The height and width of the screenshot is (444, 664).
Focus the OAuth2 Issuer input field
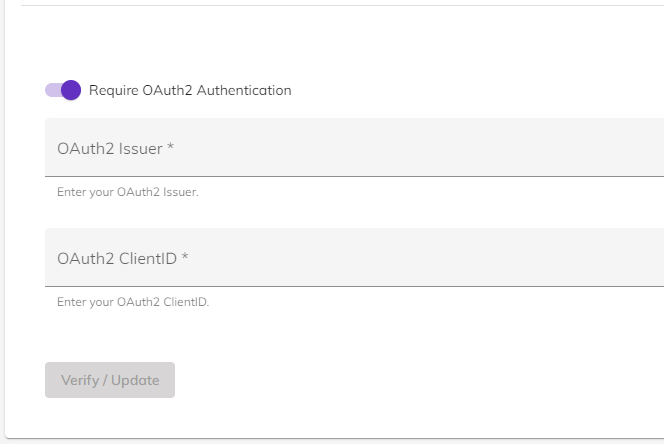[x=354, y=147]
